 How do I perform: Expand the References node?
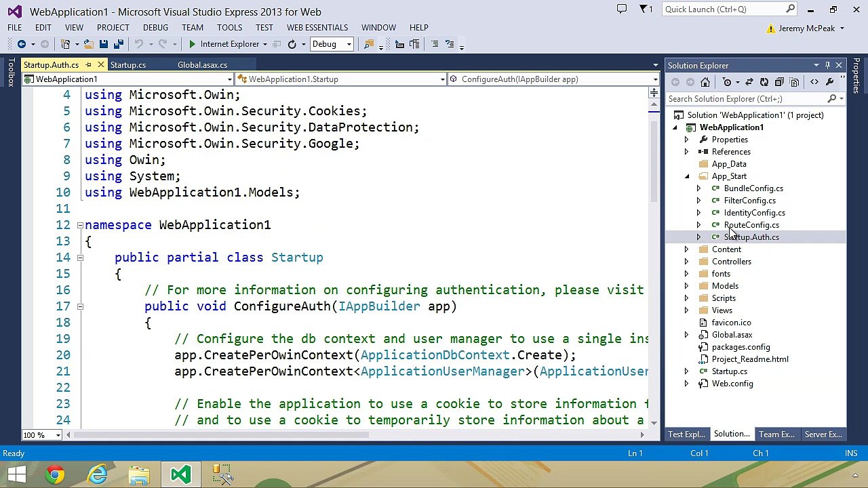pos(686,152)
